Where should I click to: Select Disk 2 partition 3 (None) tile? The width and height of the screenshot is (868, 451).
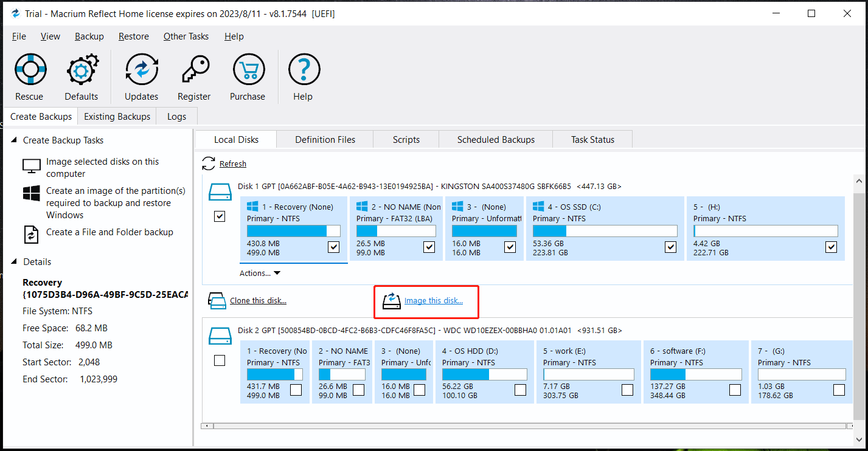tap(403, 372)
